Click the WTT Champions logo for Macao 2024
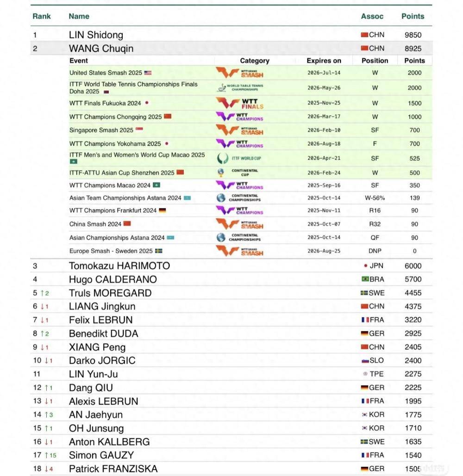 [x=239, y=185]
